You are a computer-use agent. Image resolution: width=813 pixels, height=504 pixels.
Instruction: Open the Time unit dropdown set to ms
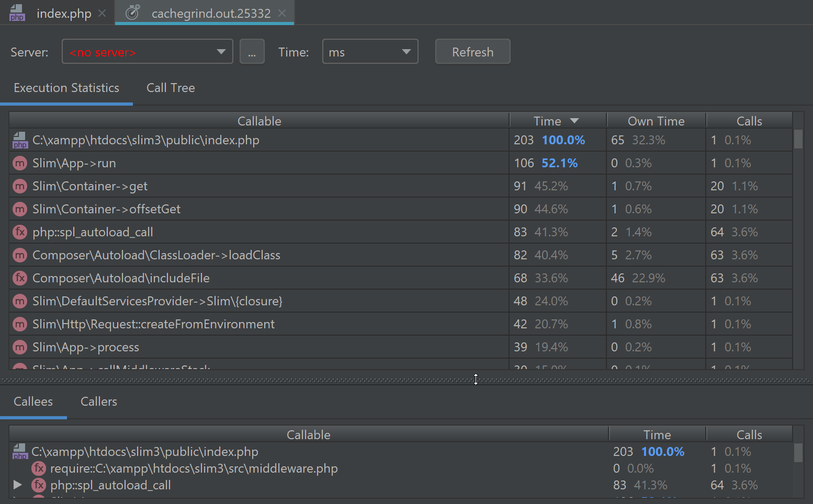370,52
